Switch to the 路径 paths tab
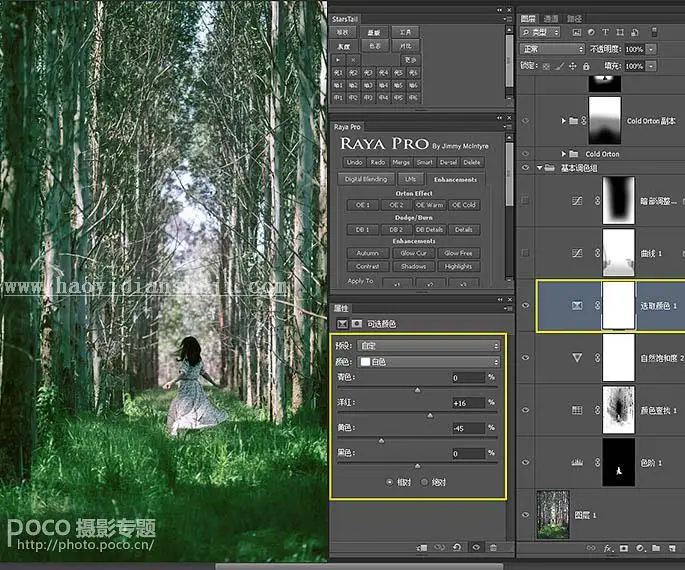The height and width of the screenshot is (570, 685). click(x=574, y=18)
